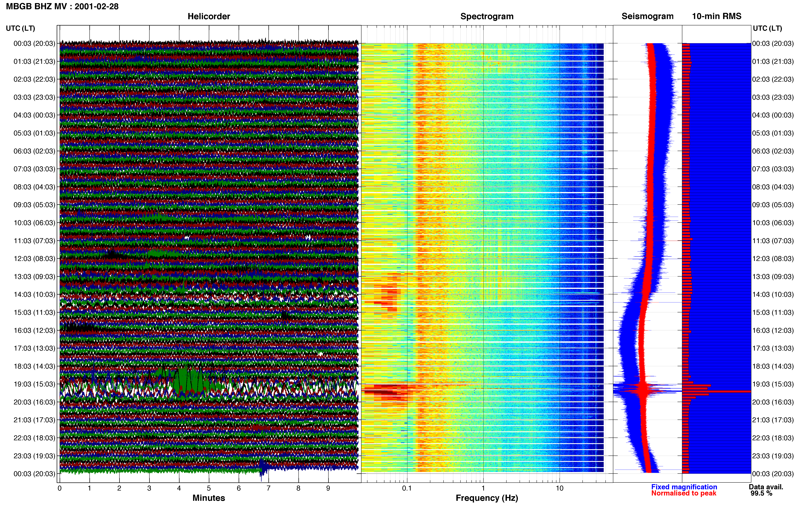Click right time label 02:03 (22:03)
The image size is (812, 508).
pyautogui.click(x=773, y=79)
